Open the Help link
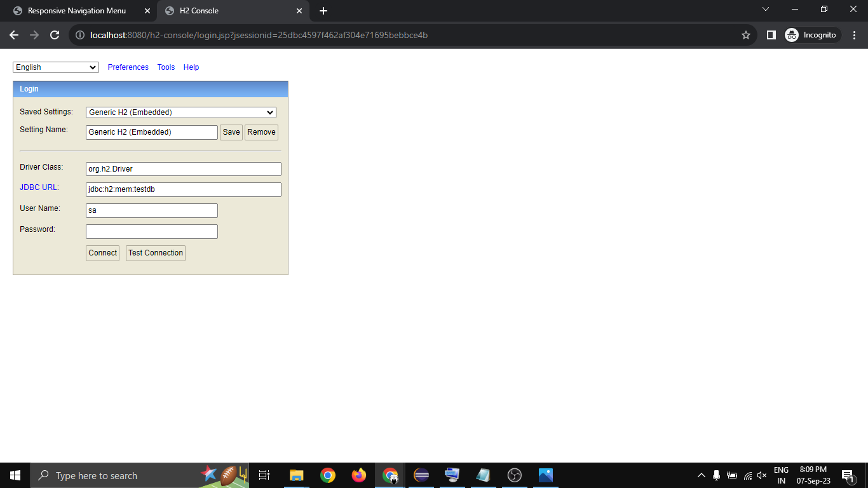This screenshot has height=488, width=868. [191, 67]
